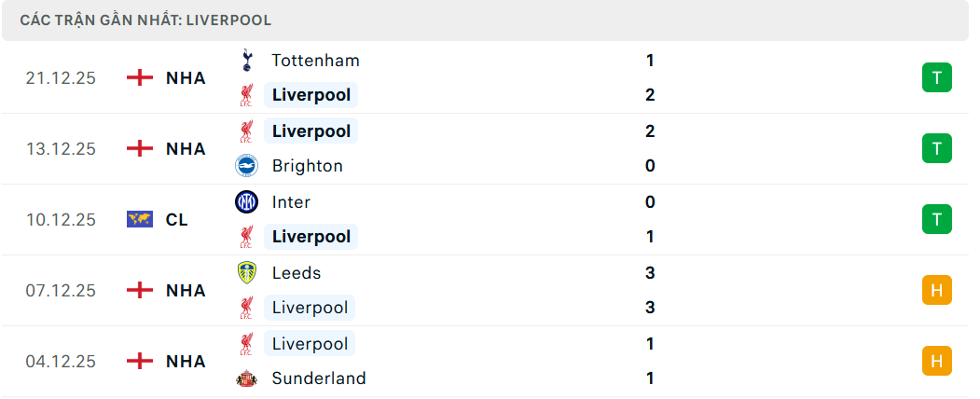
Task: Click green T badge for Inter match
Action: point(936,219)
